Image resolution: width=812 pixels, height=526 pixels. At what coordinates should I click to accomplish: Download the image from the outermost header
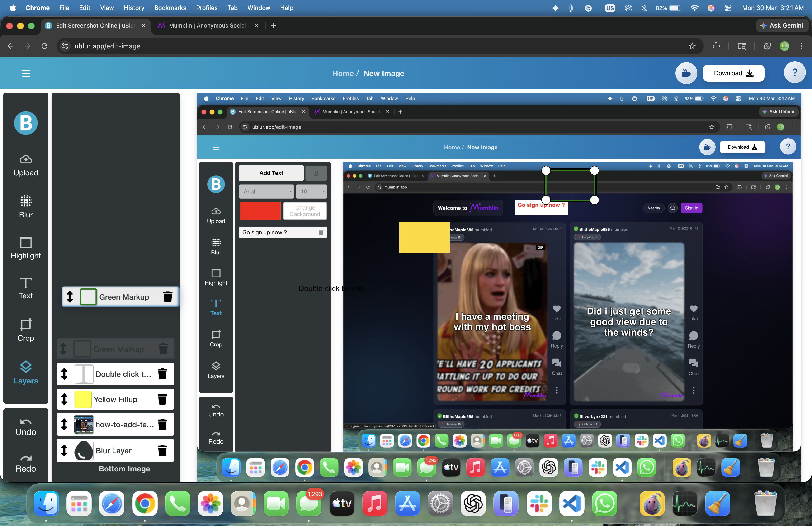(733, 73)
